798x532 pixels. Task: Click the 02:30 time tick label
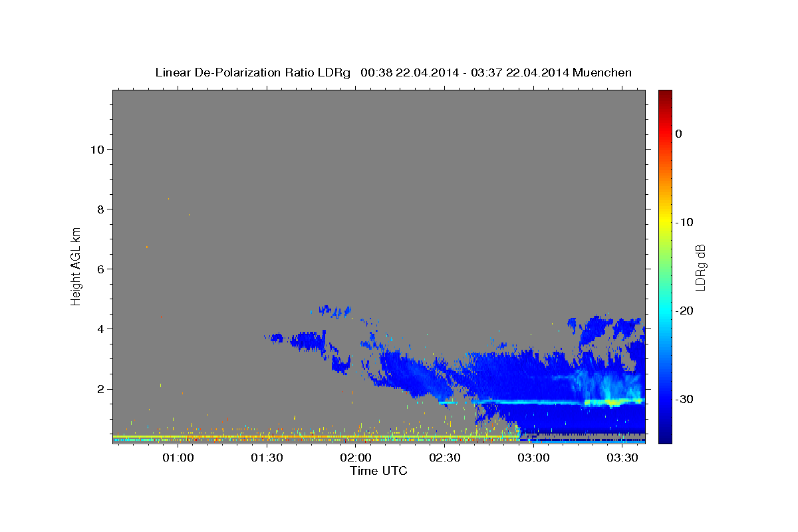click(445, 458)
